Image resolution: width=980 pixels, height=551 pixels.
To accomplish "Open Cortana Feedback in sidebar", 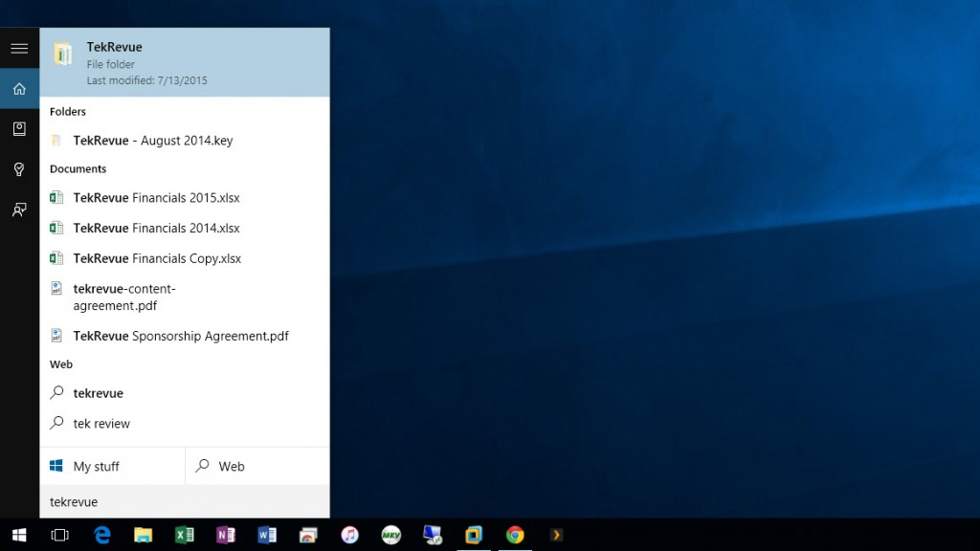I will click(19, 209).
